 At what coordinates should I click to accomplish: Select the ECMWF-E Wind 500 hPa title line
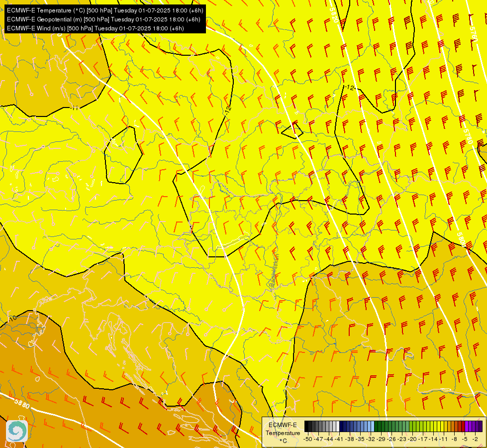[96, 28]
